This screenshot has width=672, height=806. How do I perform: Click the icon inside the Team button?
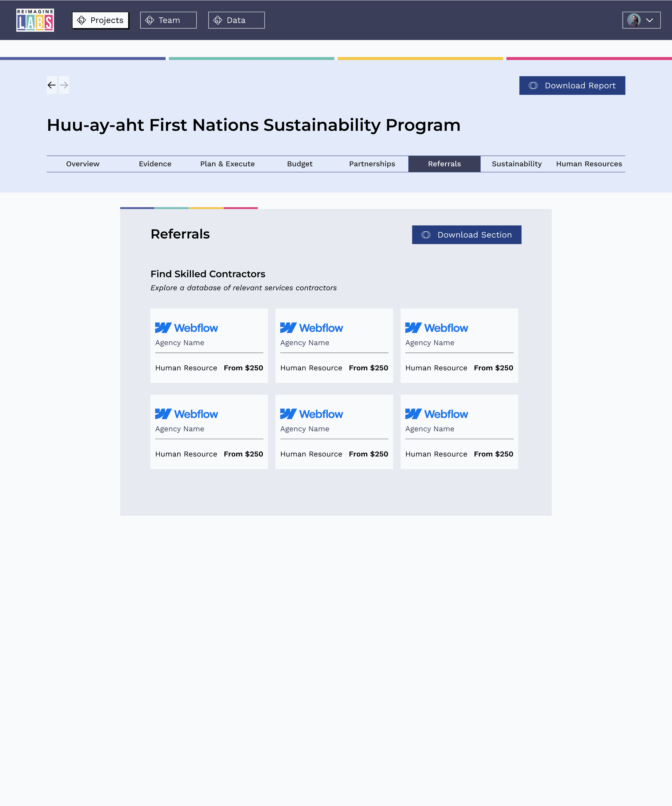tap(150, 20)
